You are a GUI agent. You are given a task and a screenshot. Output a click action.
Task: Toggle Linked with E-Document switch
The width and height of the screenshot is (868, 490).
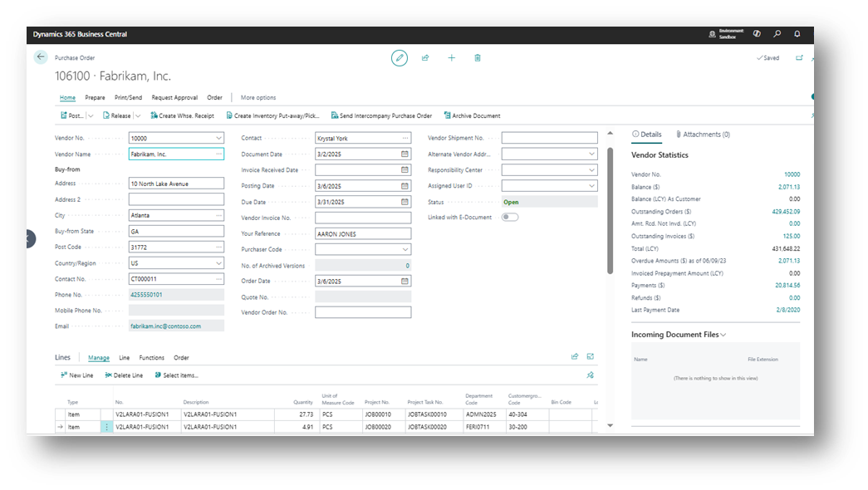tap(510, 217)
